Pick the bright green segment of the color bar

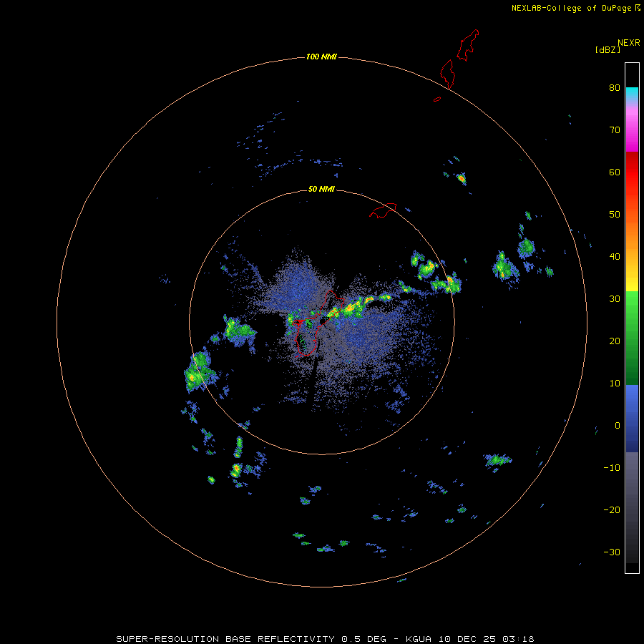tap(632, 304)
